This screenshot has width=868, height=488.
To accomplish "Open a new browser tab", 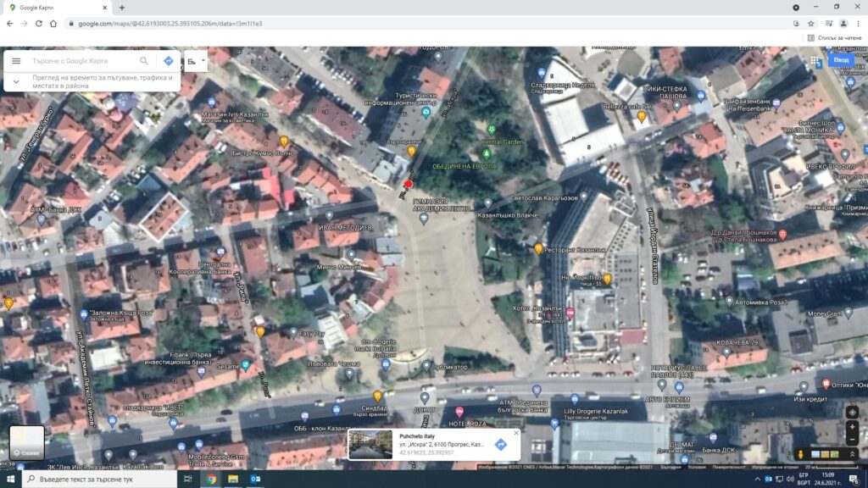I will (x=122, y=8).
